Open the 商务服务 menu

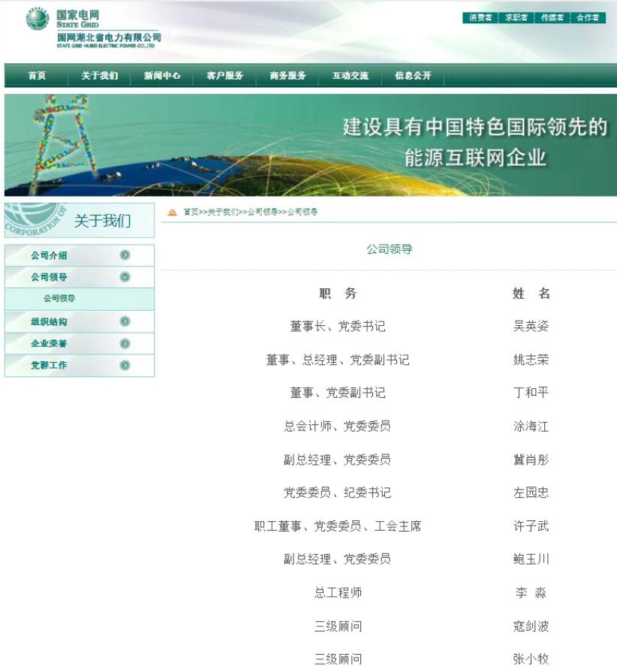tap(288, 76)
